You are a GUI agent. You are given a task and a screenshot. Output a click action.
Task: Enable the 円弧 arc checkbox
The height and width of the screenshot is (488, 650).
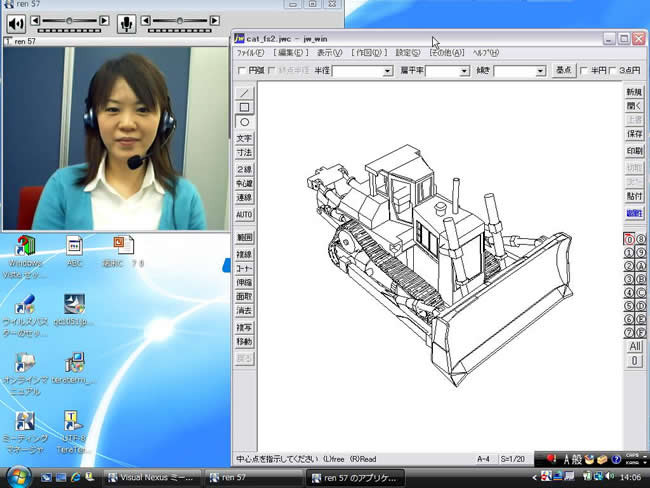[242, 71]
